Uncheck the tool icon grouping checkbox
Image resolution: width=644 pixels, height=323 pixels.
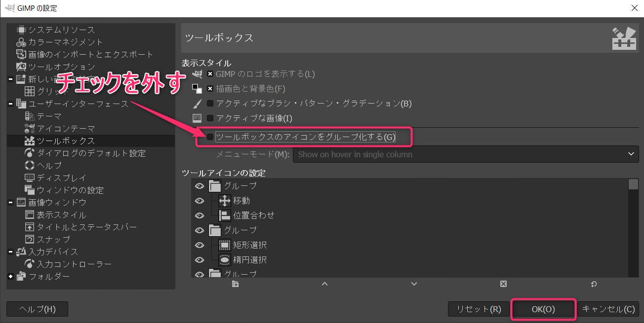[210, 137]
